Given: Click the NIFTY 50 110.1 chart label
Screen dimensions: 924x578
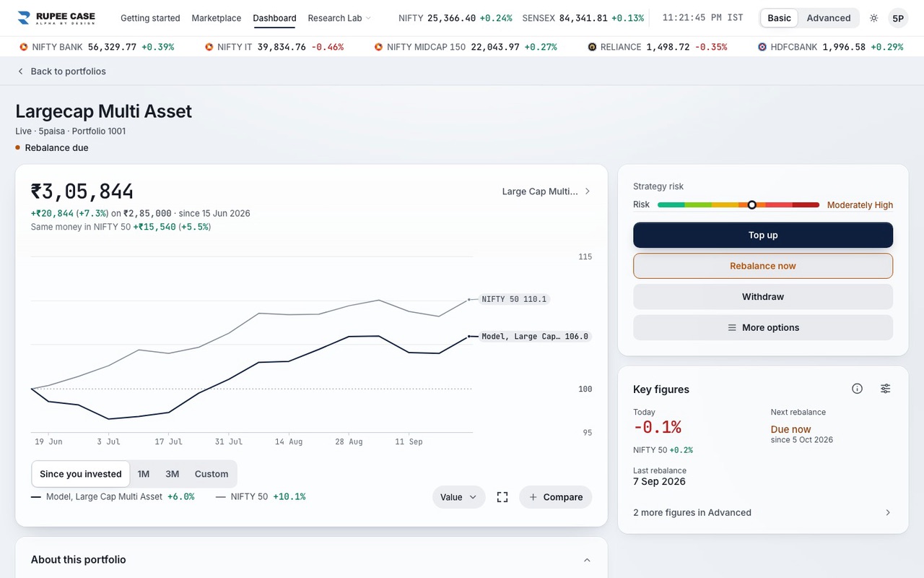Looking at the screenshot, I should pos(514,299).
